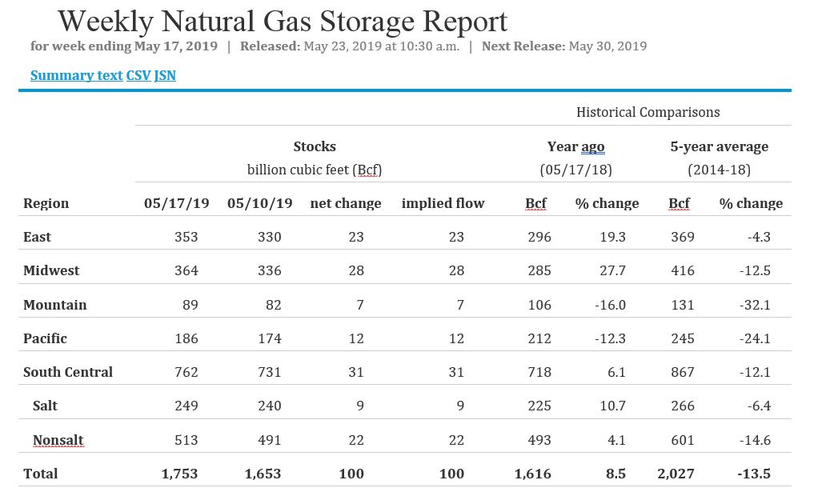Click the Historical Comparisons heading
Image resolution: width=818 pixels, height=504 pixels.
tap(648, 112)
